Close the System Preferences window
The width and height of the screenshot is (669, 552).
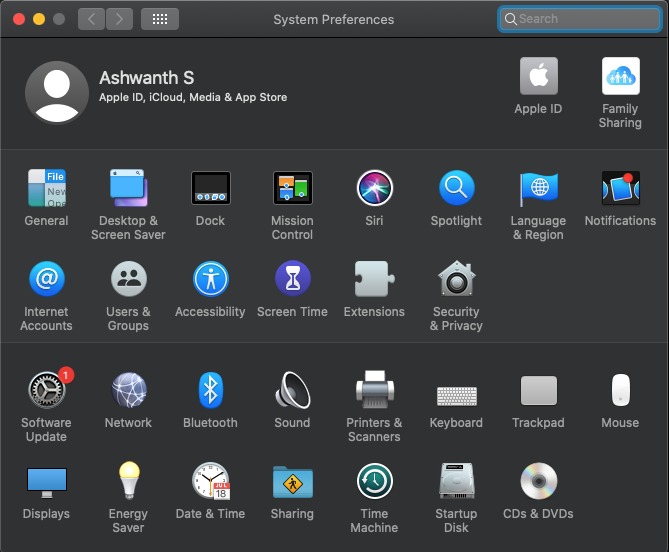(x=19, y=19)
